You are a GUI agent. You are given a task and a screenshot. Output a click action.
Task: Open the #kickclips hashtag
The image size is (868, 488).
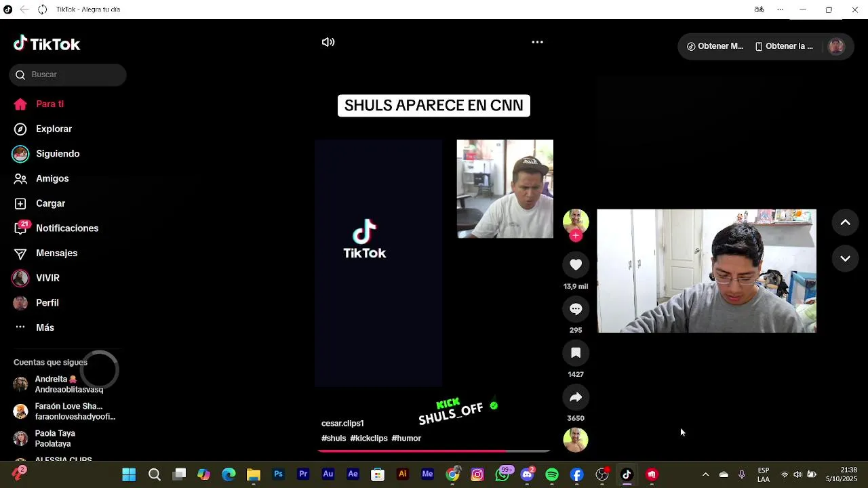pyautogui.click(x=369, y=439)
